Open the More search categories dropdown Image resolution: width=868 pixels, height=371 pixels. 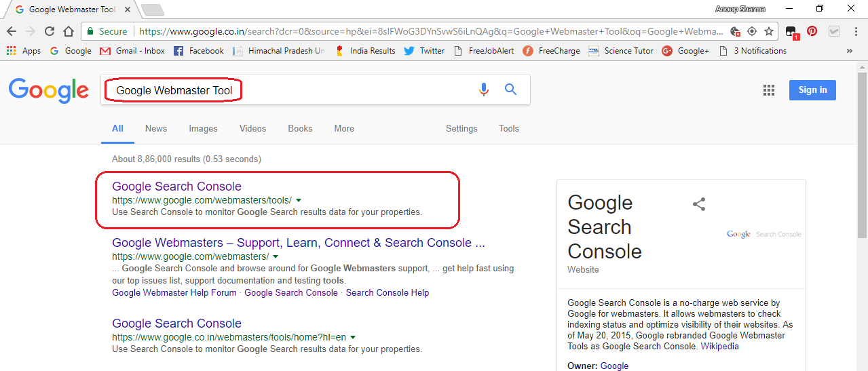344,128
